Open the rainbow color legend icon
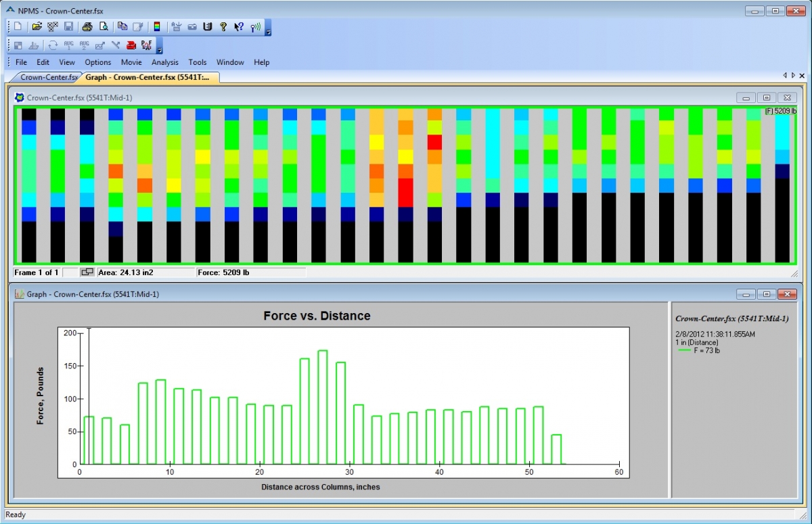 tap(158, 27)
